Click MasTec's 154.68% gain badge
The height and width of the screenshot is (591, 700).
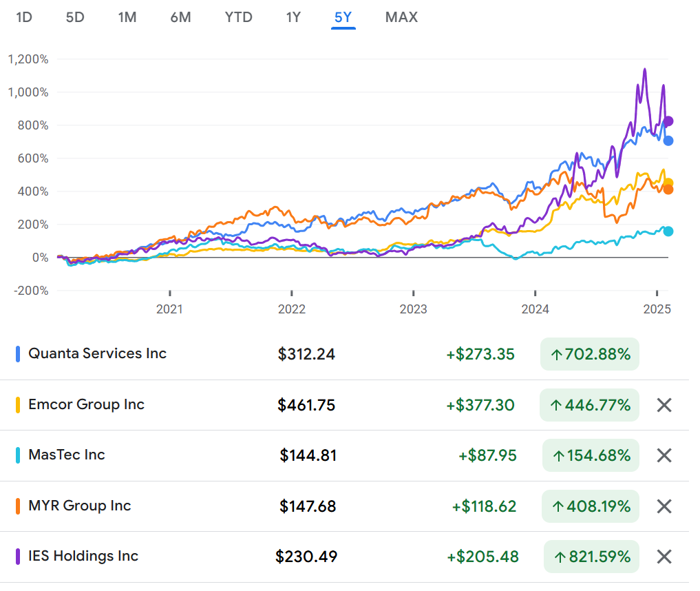(591, 455)
